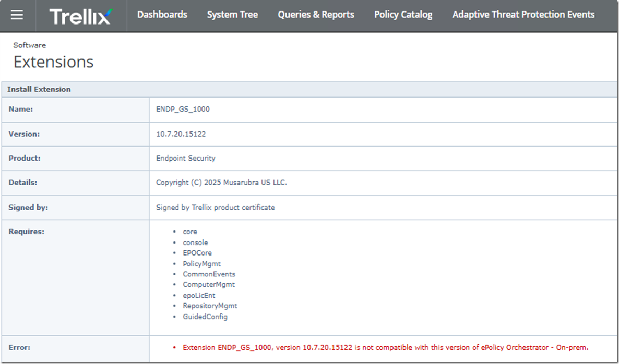
Task: Click EPOCore in the Requires list
Action: [197, 253]
